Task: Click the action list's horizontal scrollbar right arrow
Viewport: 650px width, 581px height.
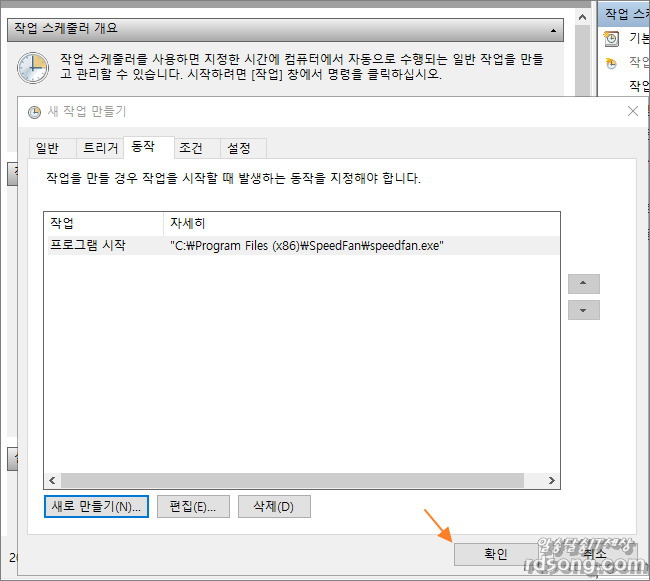Action: (552, 481)
